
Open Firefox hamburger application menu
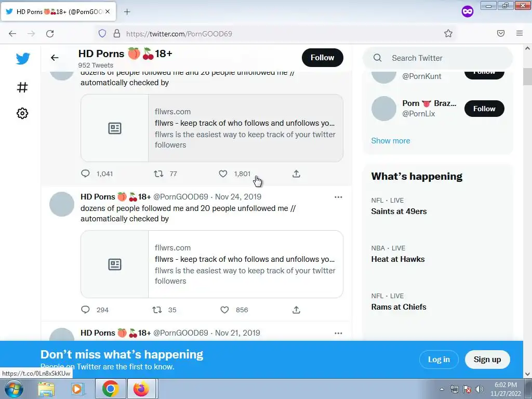pyautogui.click(x=520, y=33)
